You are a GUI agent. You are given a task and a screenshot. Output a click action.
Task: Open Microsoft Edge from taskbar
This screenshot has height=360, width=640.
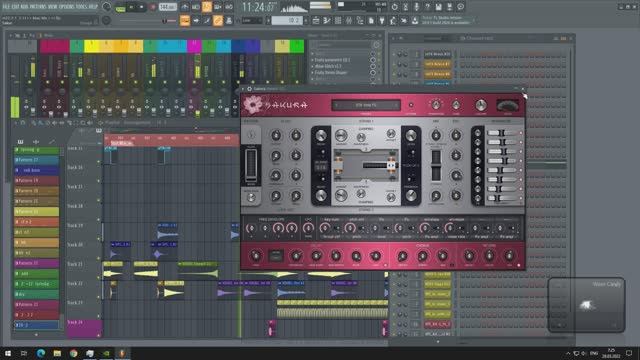(x=41, y=353)
